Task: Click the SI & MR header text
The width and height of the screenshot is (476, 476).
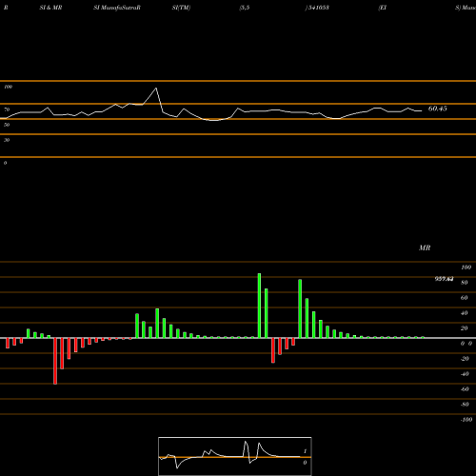Action: (x=50, y=8)
